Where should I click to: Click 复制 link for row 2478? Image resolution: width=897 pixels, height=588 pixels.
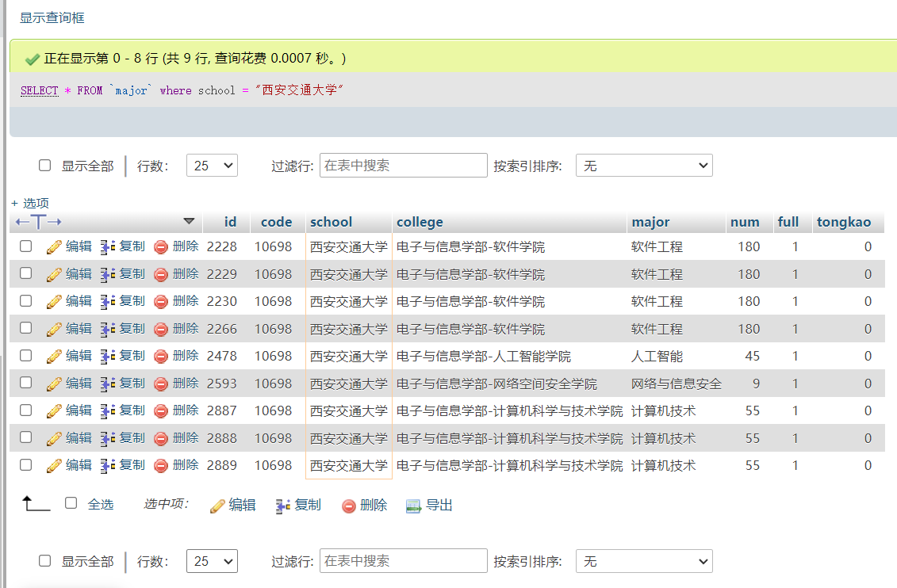tap(132, 356)
